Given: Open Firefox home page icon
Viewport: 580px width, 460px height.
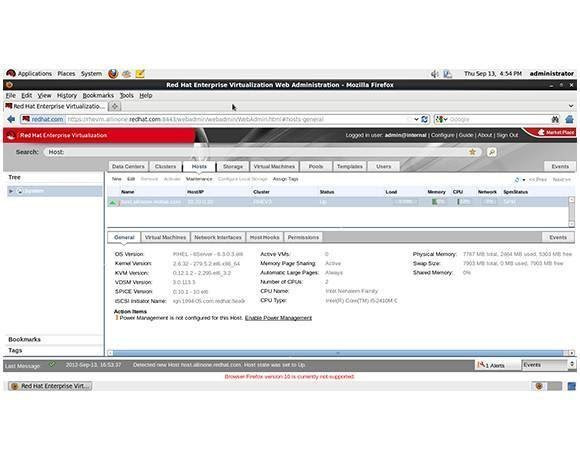Looking at the screenshot, I should pyautogui.click(x=570, y=119).
